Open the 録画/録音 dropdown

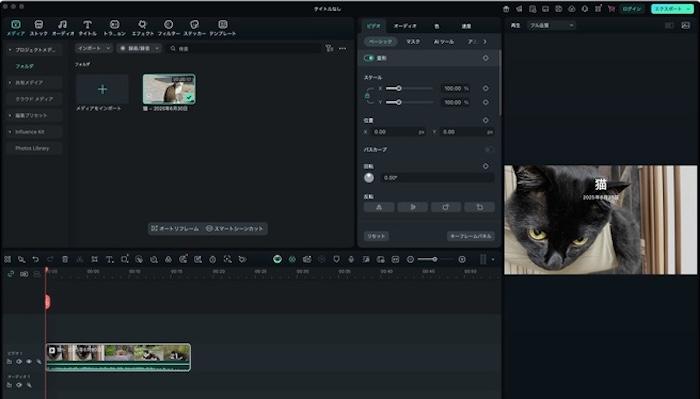click(139, 48)
